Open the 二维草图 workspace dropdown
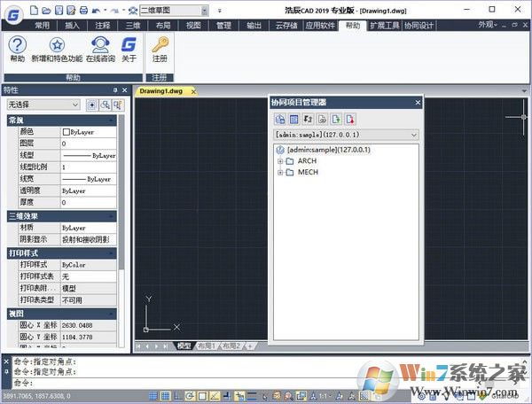Viewport: 532px width, 404px height. click(x=205, y=10)
